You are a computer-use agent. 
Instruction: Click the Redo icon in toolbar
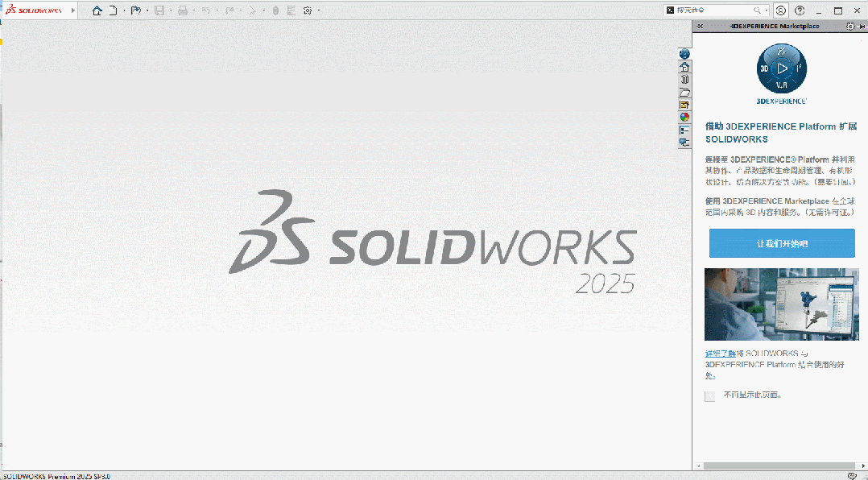click(229, 10)
